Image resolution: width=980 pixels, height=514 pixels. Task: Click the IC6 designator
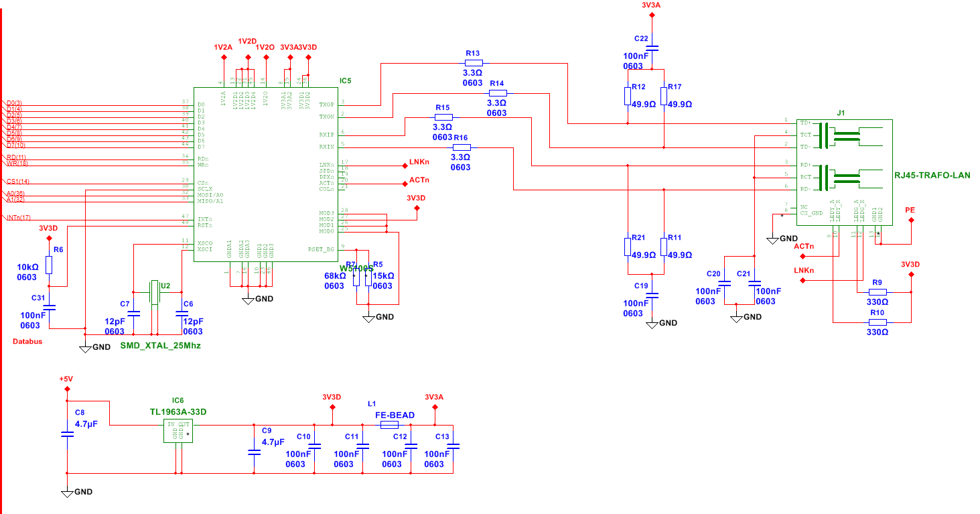point(178,401)
